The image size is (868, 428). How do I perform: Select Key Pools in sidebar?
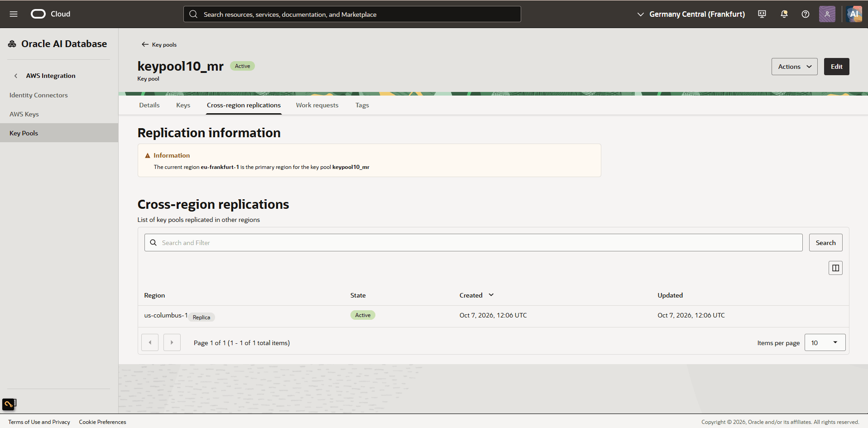pos(59,133)
